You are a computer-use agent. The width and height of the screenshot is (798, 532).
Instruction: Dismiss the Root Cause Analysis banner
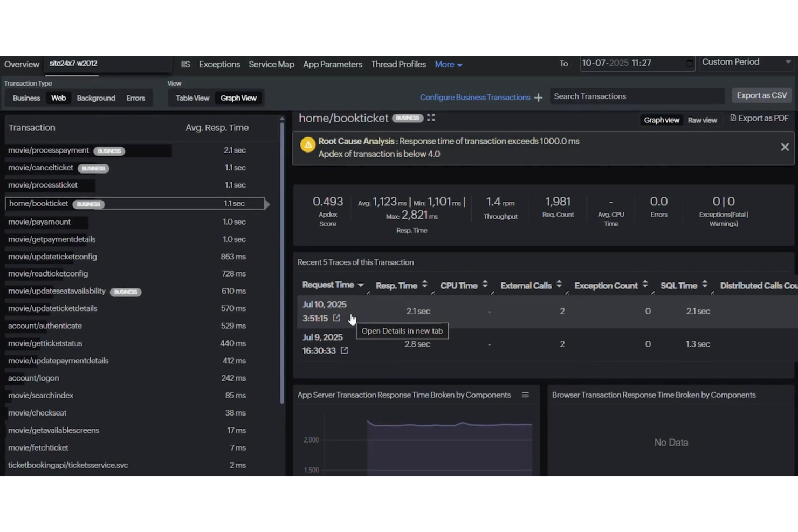click(x=785, y=147)
